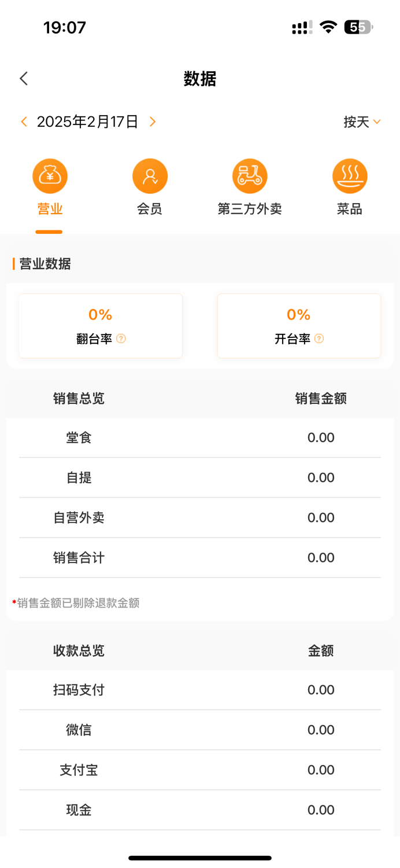Go to the previous day with left chevron
The width and height of the screenshot is (400, 868).
click(23, 122)
